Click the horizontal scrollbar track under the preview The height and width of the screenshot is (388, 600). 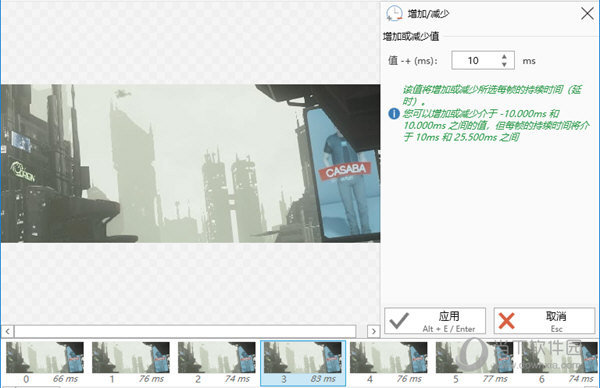click(185, 331)
